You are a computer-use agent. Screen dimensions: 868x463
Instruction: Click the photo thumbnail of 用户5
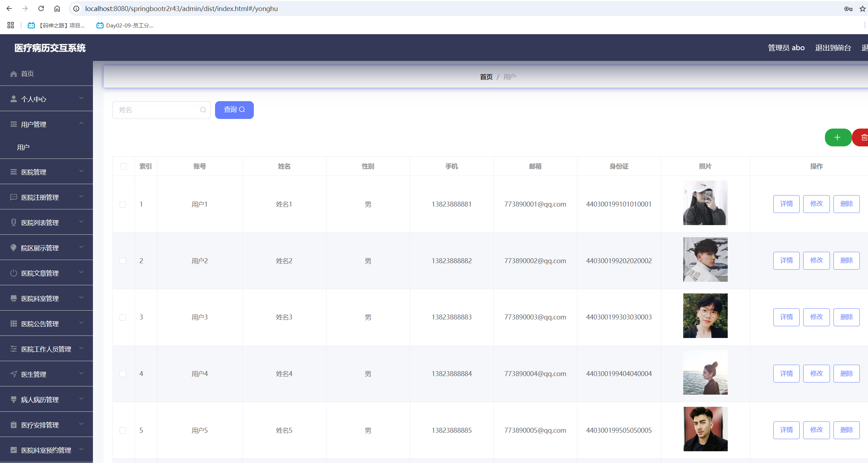coord(705,429)
